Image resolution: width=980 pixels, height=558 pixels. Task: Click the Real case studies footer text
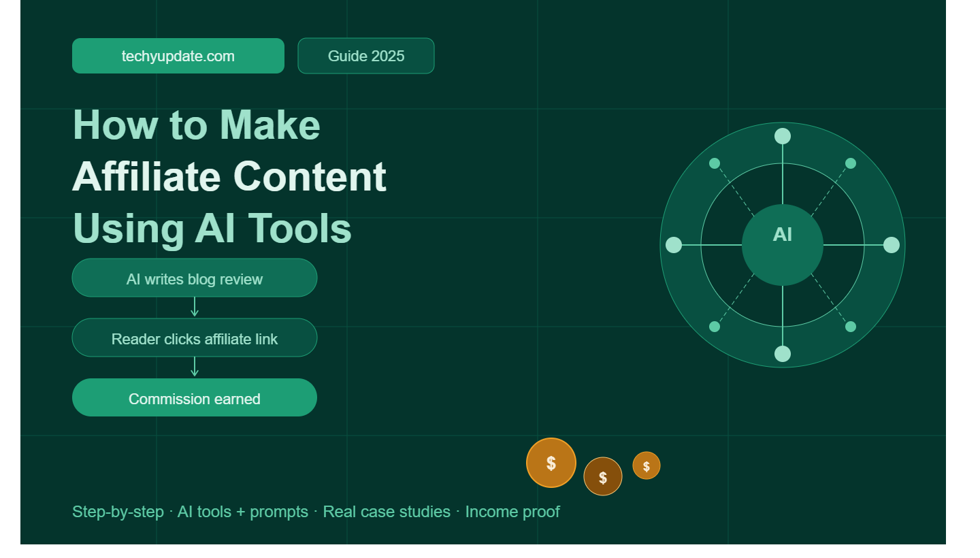tap(387, 512)
